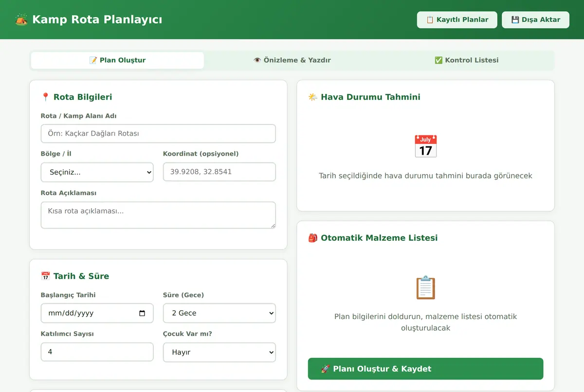Click Planı Oluştur & Kaydet

pyautogui.click(x=425, y=369)
